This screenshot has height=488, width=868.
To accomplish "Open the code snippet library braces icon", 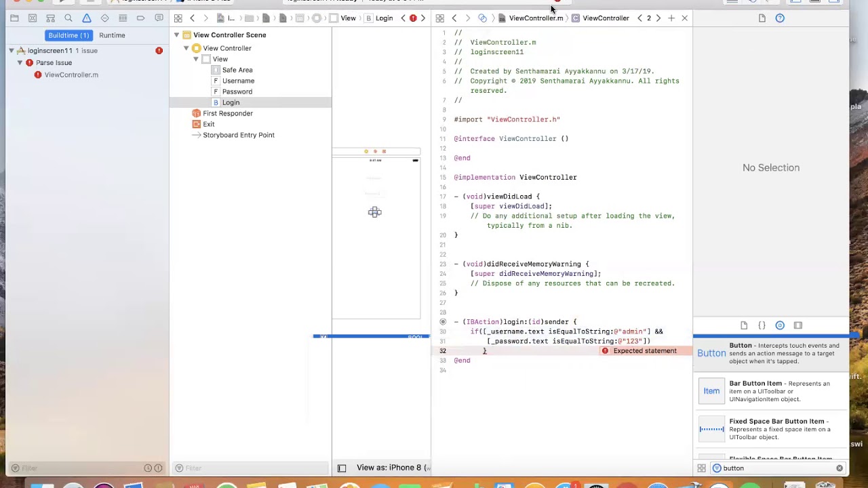I will pyautogui.click(x=762, y=325).
